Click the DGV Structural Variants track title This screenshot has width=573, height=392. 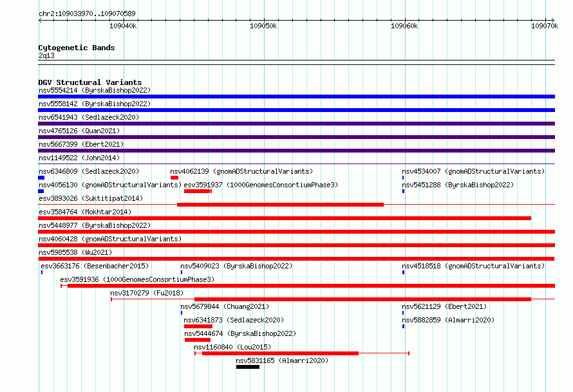(x=90, y=82)
